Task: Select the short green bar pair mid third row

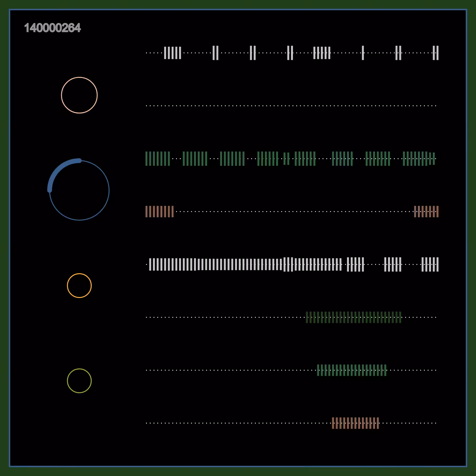Action: 286,159
